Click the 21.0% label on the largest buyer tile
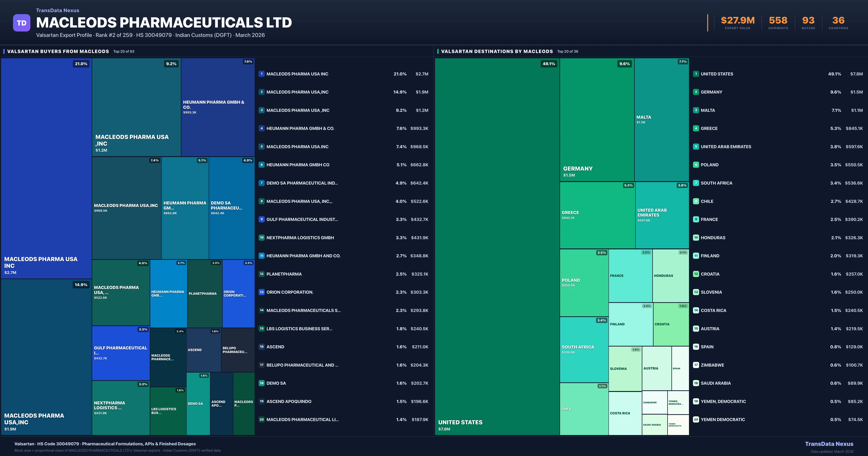 point(81,64)
